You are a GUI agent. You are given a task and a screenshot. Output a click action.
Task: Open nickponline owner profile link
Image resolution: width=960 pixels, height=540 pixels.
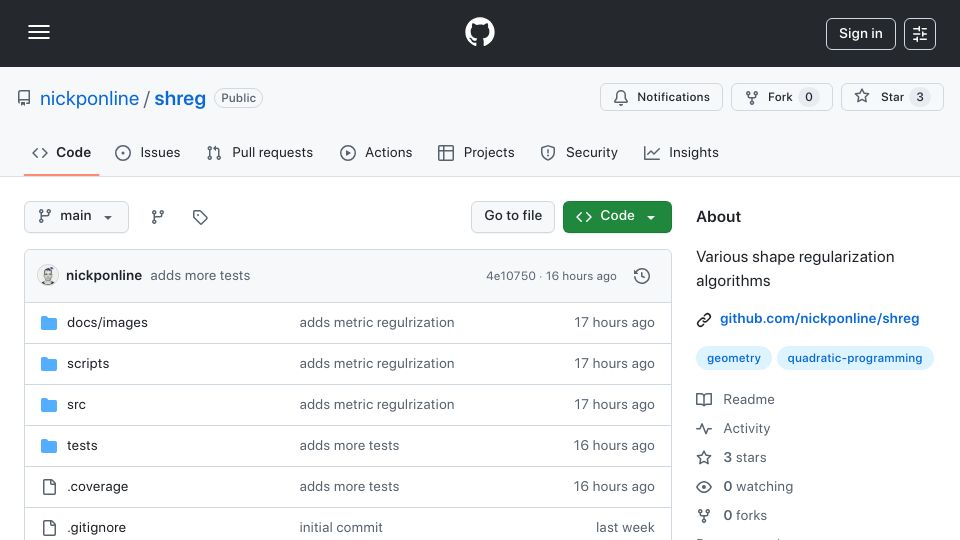89,98
